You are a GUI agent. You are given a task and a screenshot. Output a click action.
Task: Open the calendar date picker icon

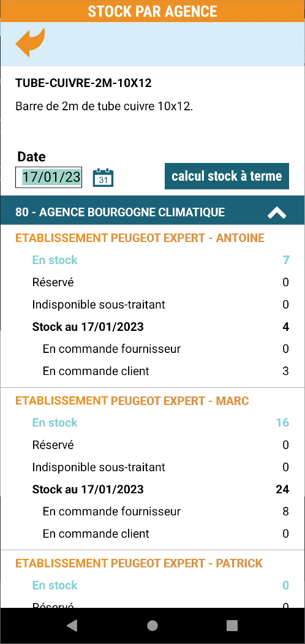click(103, 178)
